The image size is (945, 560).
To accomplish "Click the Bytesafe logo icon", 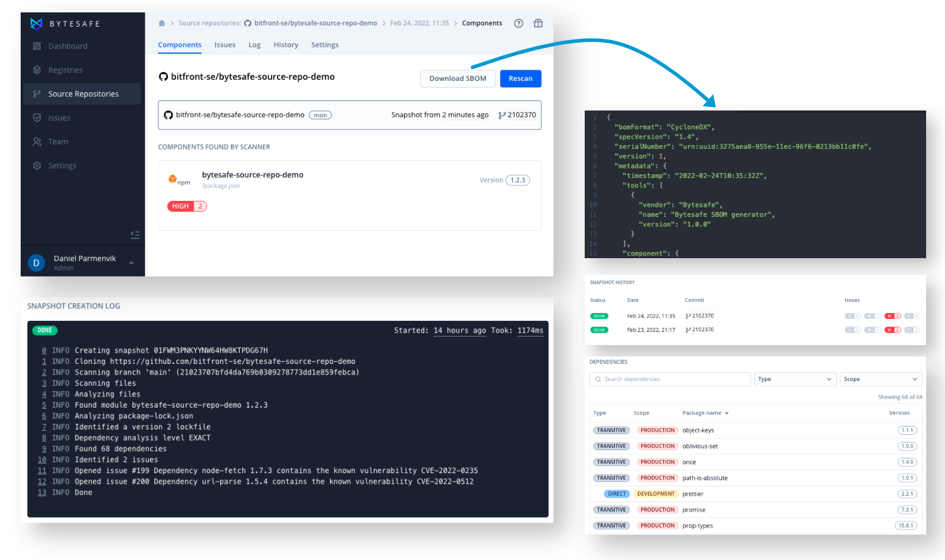I will 37,24.
